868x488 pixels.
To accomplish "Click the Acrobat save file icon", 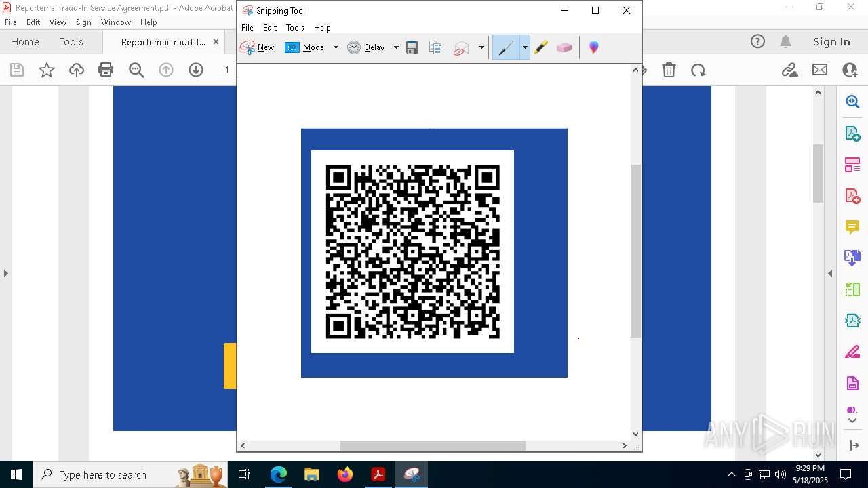I will pyautogui.click(x=17, y=70).
